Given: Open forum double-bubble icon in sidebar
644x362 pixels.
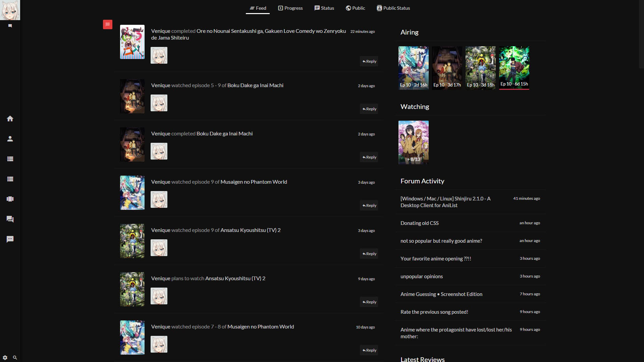Looking at the screenshot, I should 10,219.
